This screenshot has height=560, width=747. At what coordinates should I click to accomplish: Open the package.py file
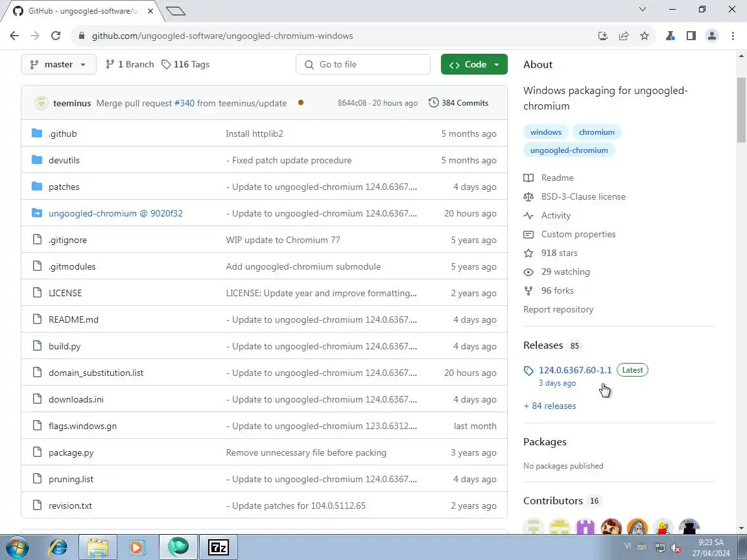(71, 453)
